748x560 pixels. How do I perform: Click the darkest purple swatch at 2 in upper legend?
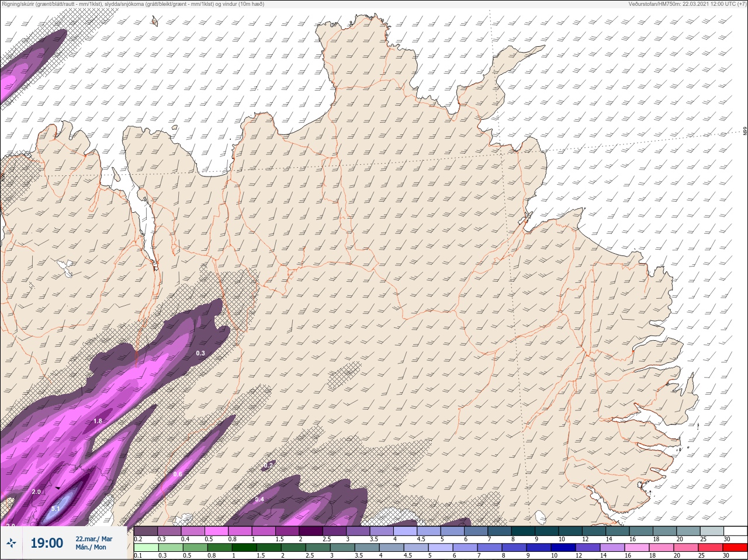coord(311,531)
